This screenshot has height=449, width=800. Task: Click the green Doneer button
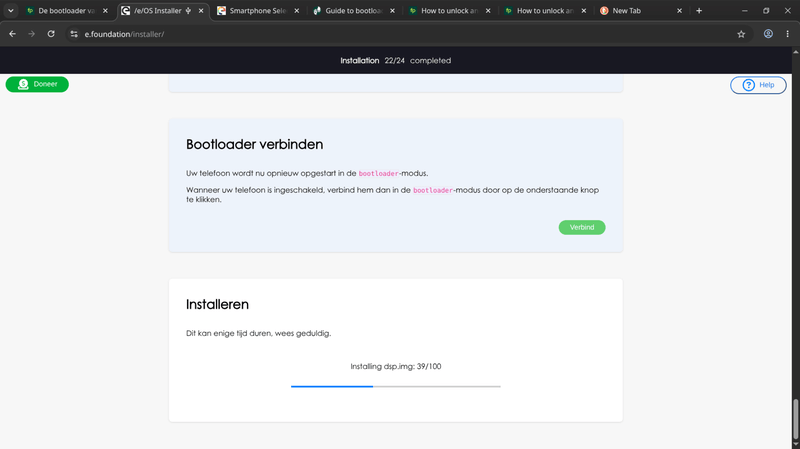click(37, 84)
